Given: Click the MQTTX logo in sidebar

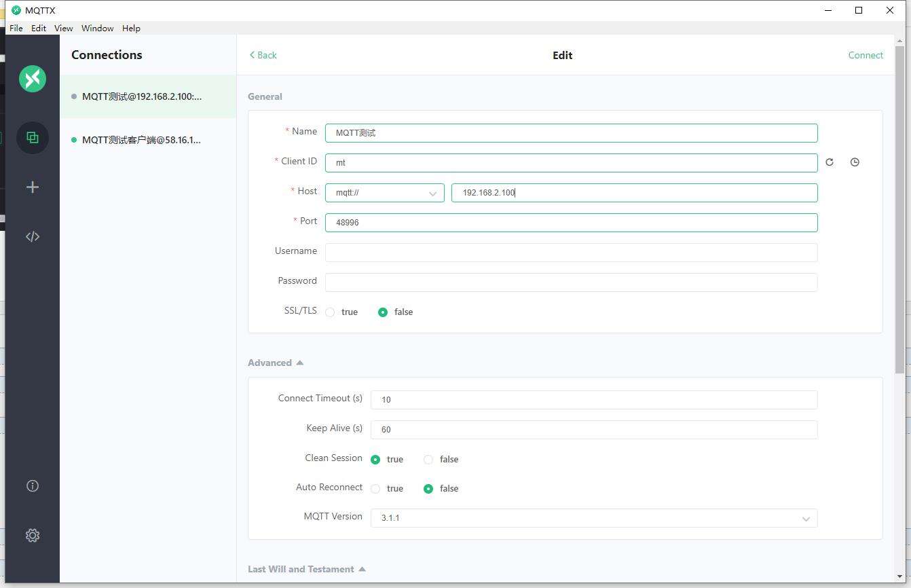Looking at the screenshot, I should tap(33, 79).
